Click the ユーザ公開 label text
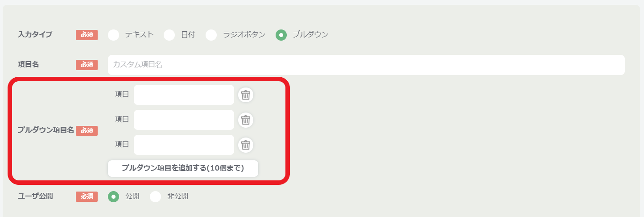 coord(35,196)
